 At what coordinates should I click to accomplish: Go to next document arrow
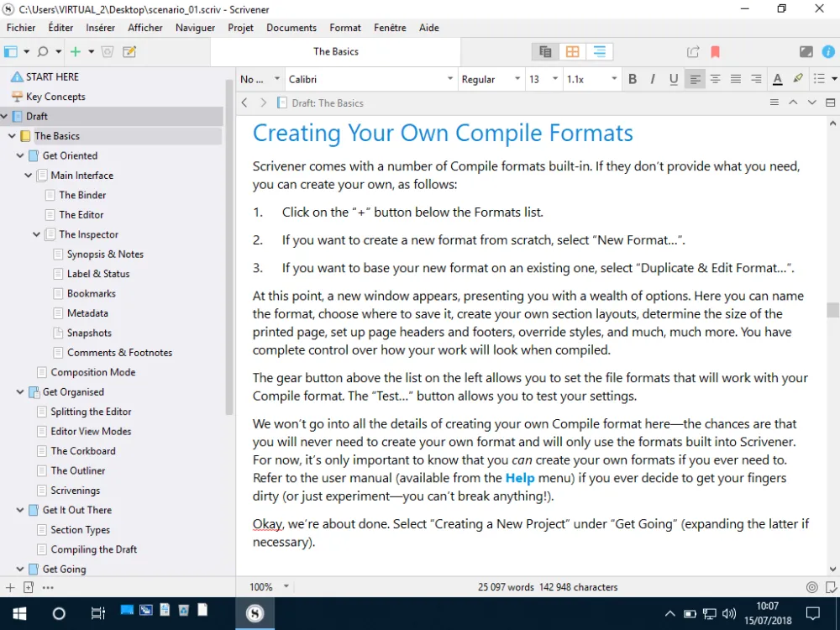(x=811, y=102)
